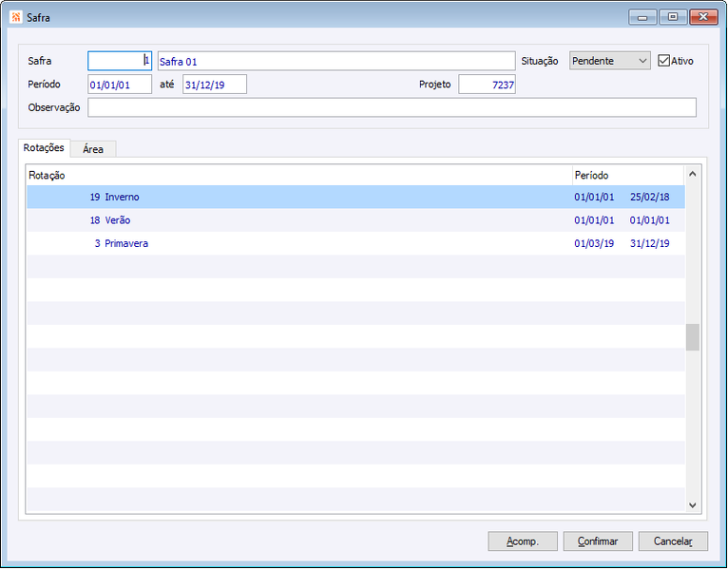Screen dimensions: 728x569
Task: Edit the Safra 01 name field
Action: pos(336,61)
